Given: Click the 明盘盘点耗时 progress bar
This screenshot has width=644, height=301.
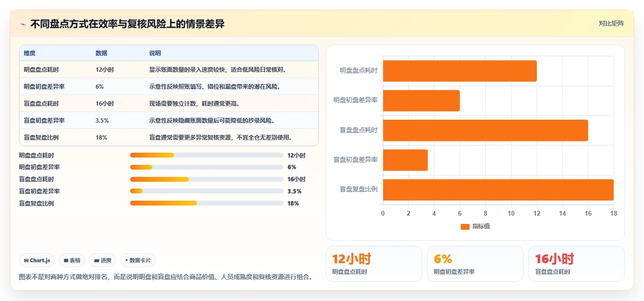Looking at the screenshot, I should (x=206, y=155).
